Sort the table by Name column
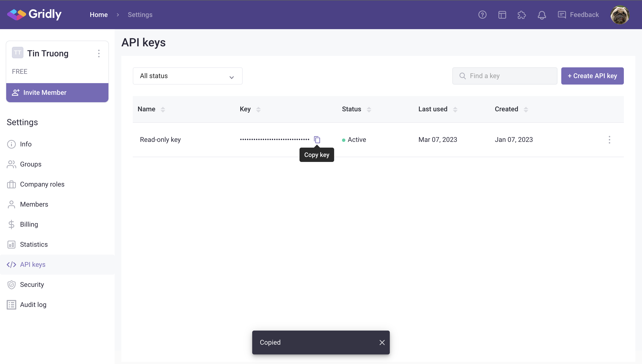Viewport: 642px width, 364px height. pyautogui.click(x=163, y=109)
